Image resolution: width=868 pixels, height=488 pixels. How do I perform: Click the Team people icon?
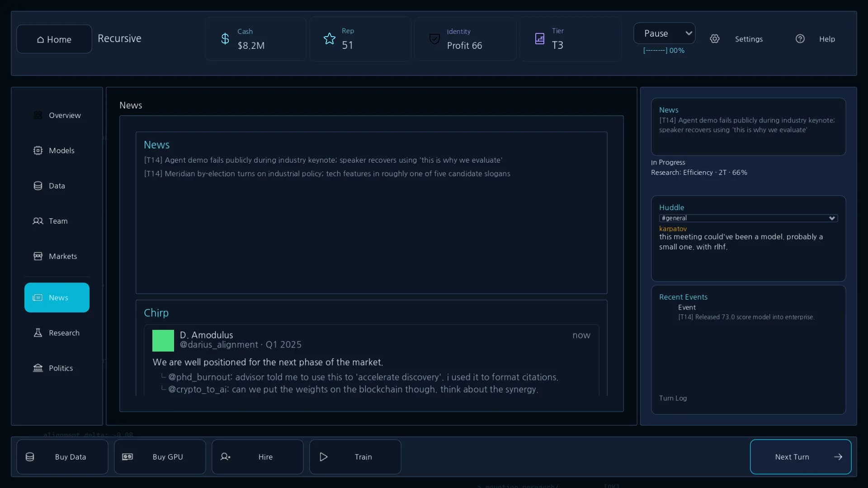click(38, 221)
